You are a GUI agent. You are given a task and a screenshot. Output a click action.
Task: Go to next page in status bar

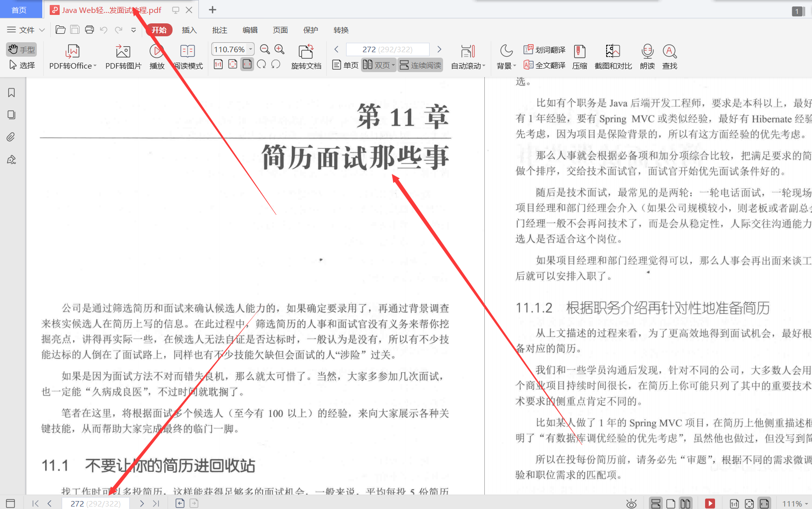(142, 503)
